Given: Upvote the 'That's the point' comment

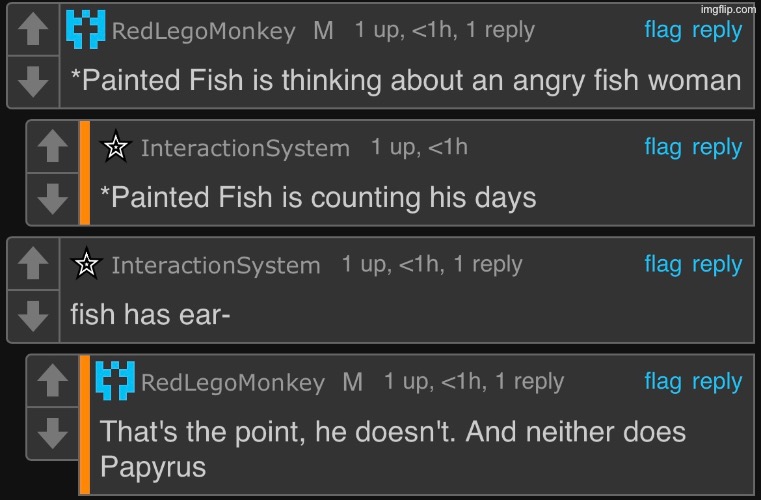Looking at the screenshot, I should pos(53,381).
